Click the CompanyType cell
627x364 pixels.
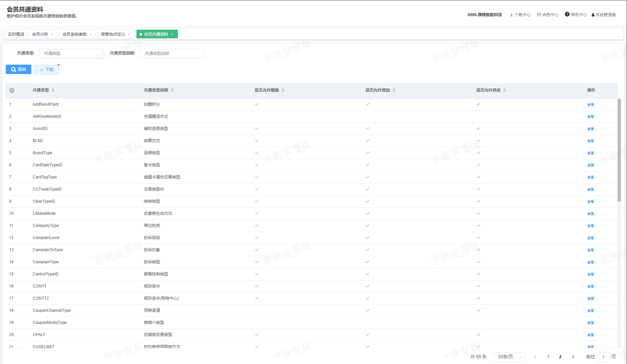click(45, 226)
